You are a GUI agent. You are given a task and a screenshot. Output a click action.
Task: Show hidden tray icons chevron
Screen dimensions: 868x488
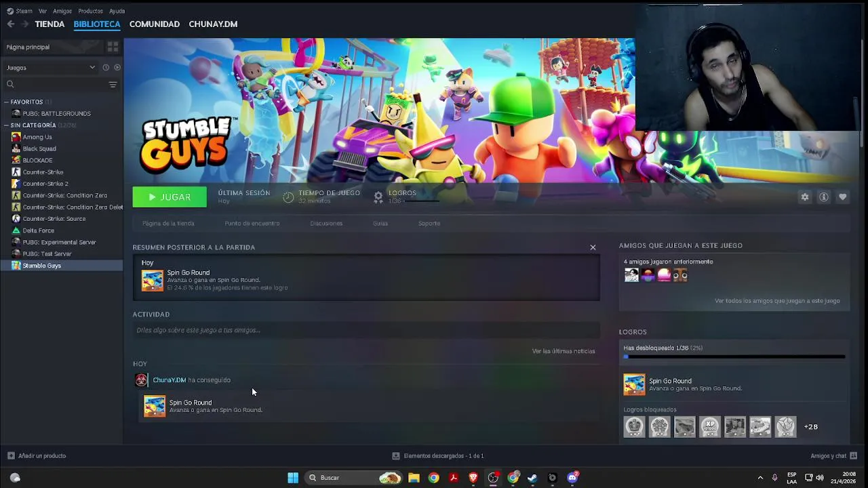[x=760, y=478]
